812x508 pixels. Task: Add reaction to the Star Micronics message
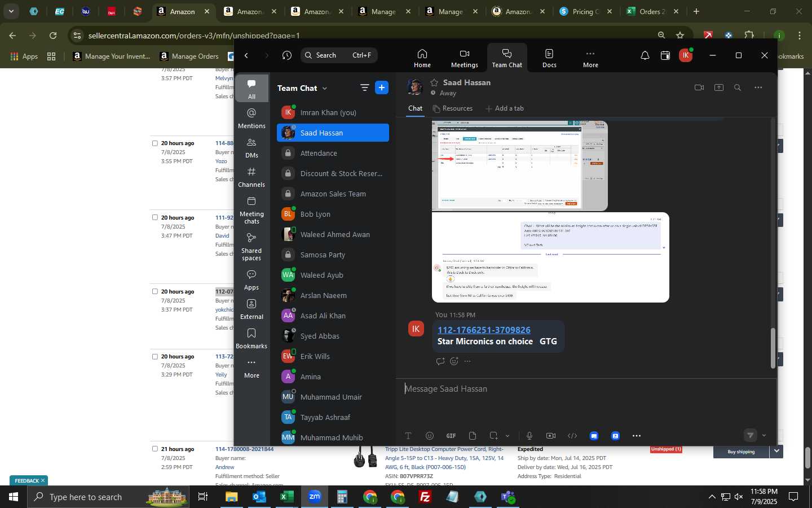[454, 361]
